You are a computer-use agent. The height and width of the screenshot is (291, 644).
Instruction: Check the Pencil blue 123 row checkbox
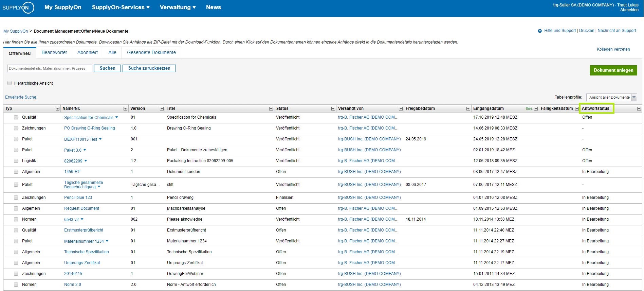[x=16, y=198]
